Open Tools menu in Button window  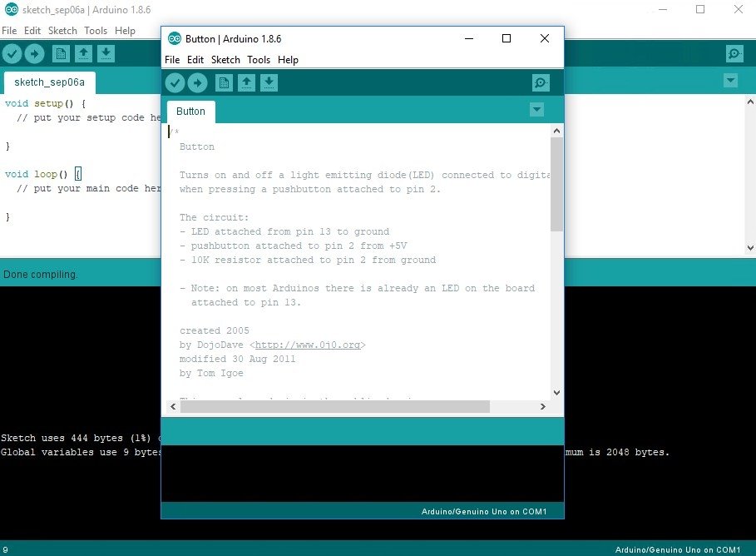259,60
